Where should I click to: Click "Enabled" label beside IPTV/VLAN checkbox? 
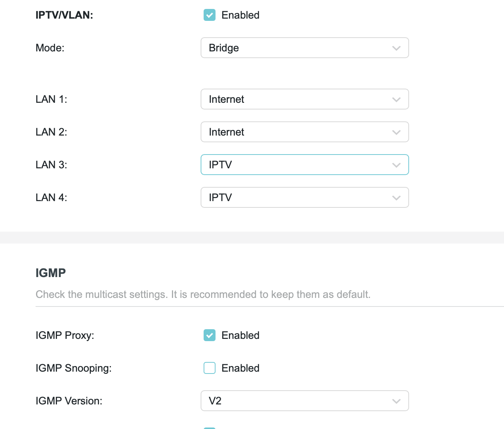pos(240,15)
